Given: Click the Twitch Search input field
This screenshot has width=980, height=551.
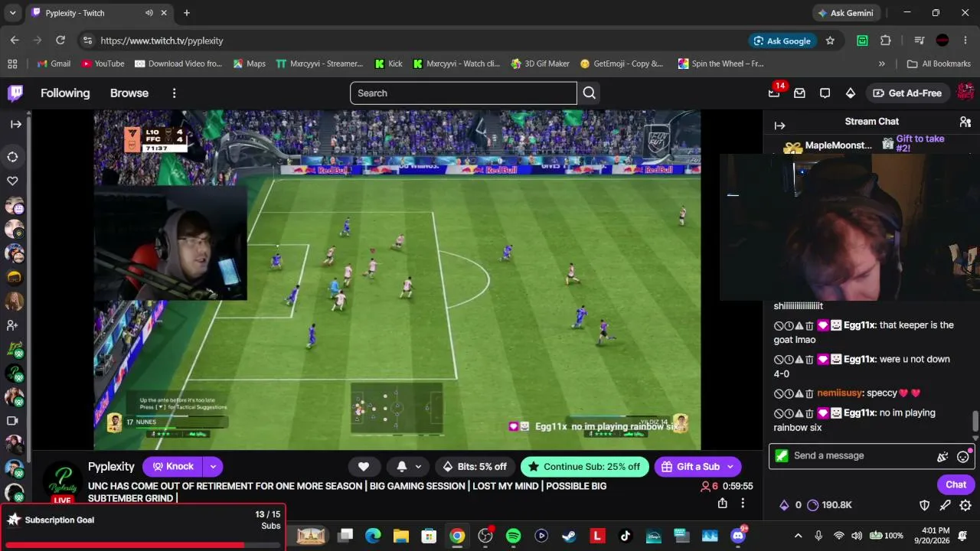Looking at the screenshot, I should [463, 93].
